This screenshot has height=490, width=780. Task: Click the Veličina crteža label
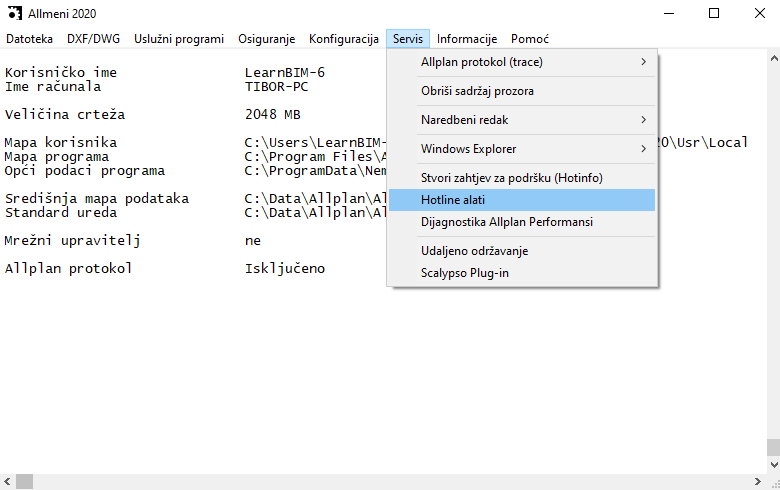click(x=65, y=114)
